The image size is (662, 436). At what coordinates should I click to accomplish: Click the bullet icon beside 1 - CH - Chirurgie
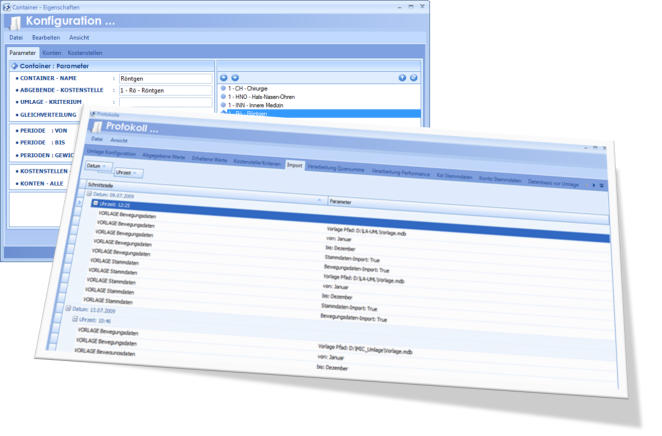pos(223,89)
